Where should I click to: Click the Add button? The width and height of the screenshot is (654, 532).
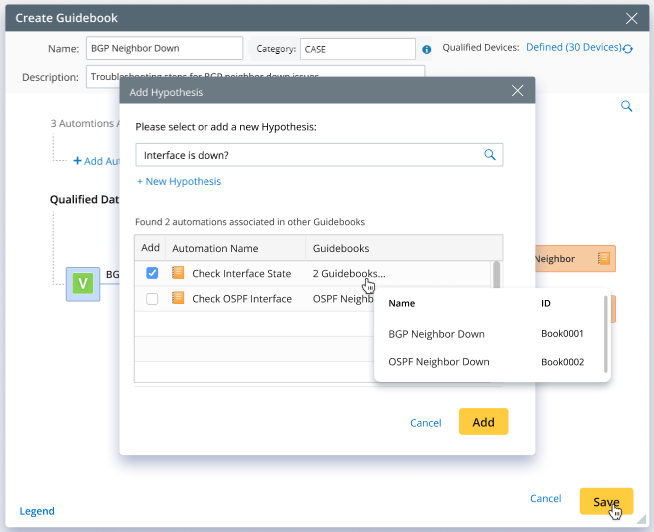[483, 422]
